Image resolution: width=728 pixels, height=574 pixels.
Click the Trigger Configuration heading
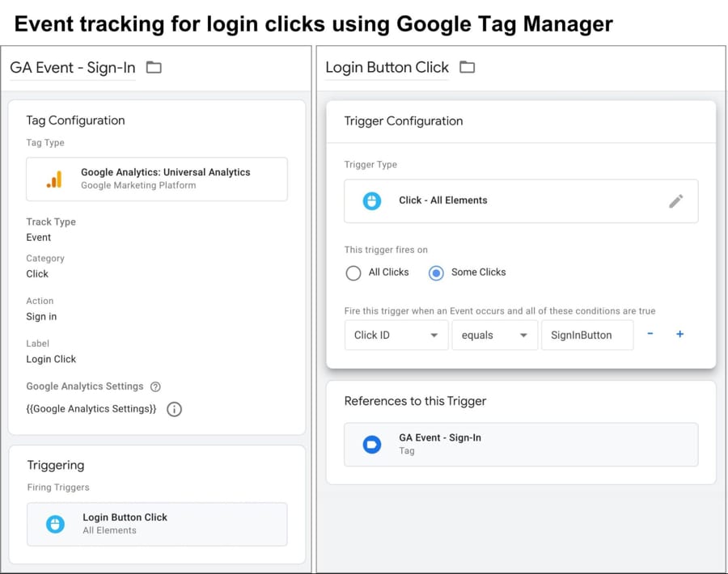click(x=403, y=121)
